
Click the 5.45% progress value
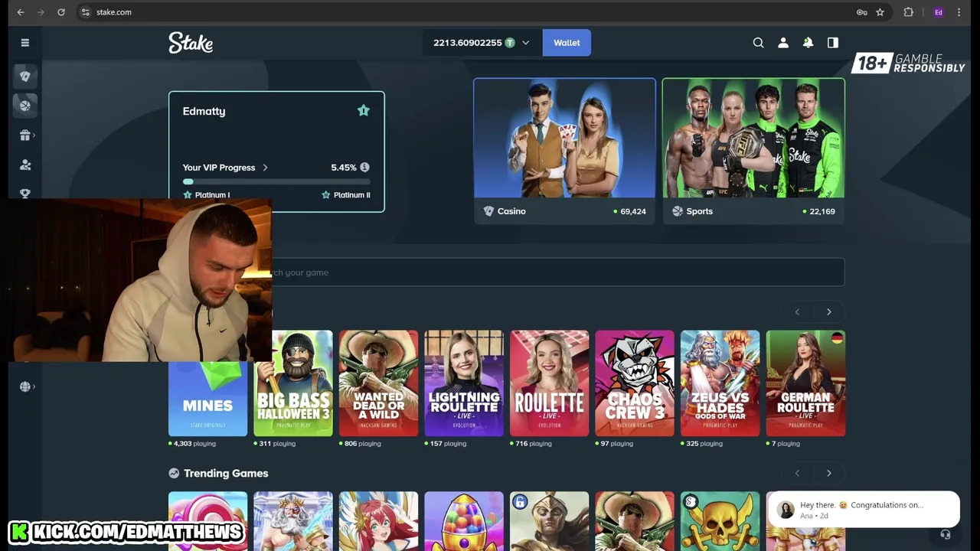344,167
